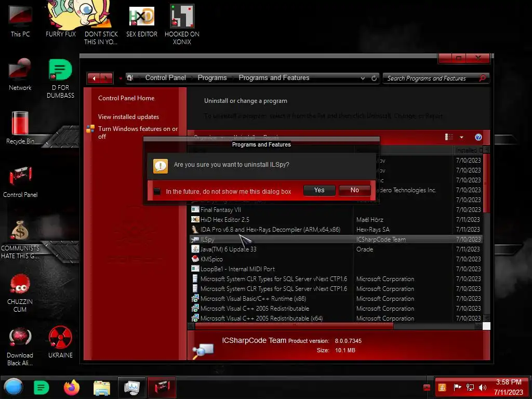Open recent locations dropdown beside nav arrows
532x399 pixels.
click(120, 78)
